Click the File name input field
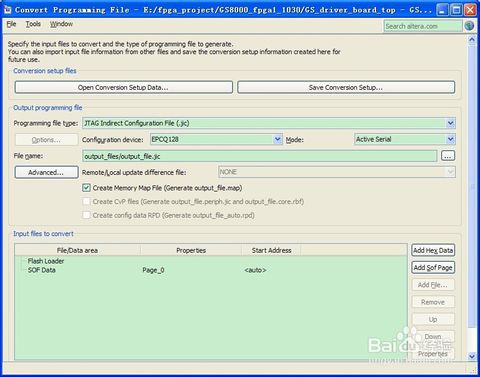 (x=260, y=156)
